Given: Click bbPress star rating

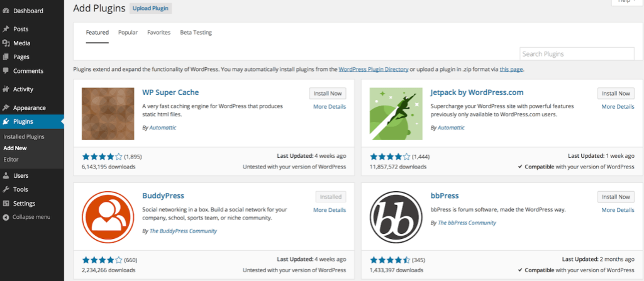Looking at the screenshot, I should (390, 260).
